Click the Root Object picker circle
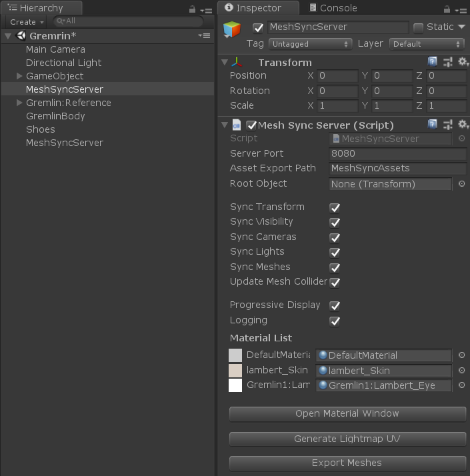 461,183
